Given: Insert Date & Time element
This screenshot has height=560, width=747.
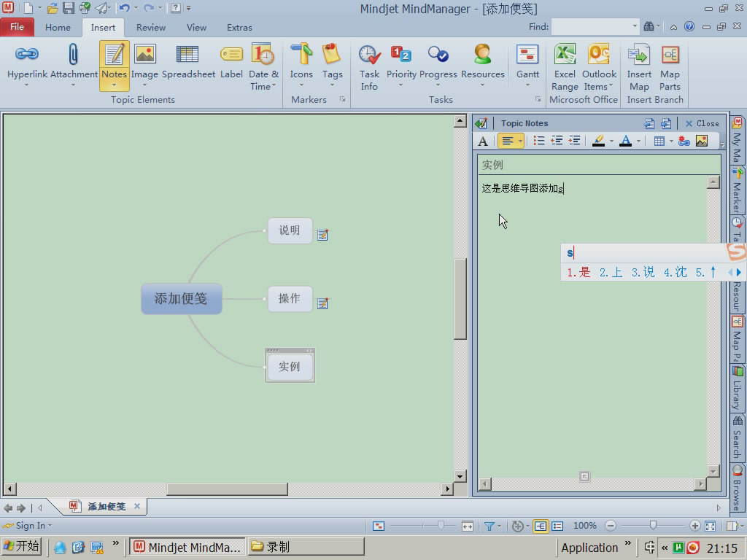Looking at the screenshot, I should click(x=263, y=66).
